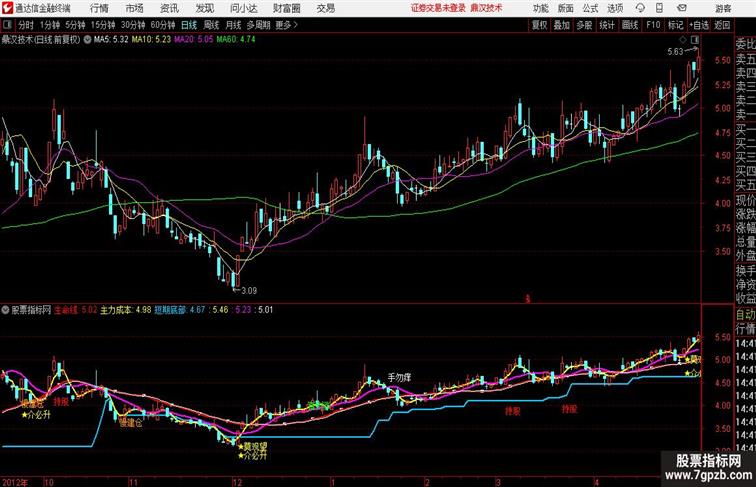
Task: Click the 5.63 high price label
Action: (x=675, y=52)
